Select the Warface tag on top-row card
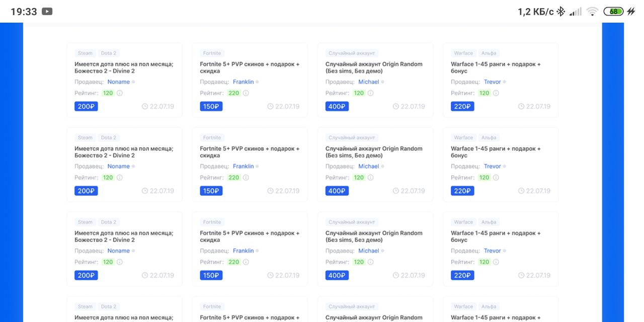This screenshot has width=644, height=322. 463,53
